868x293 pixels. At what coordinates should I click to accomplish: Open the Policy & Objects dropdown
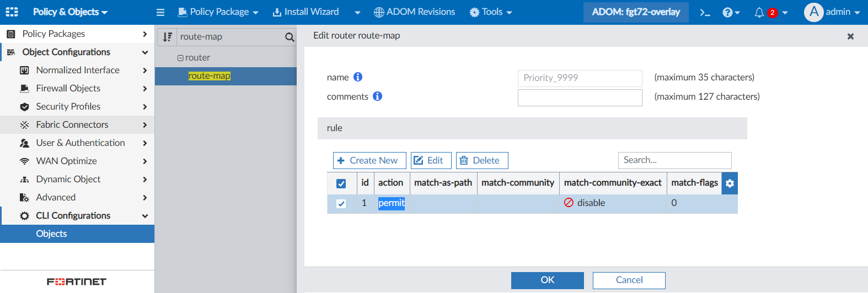tap(70, 12)
